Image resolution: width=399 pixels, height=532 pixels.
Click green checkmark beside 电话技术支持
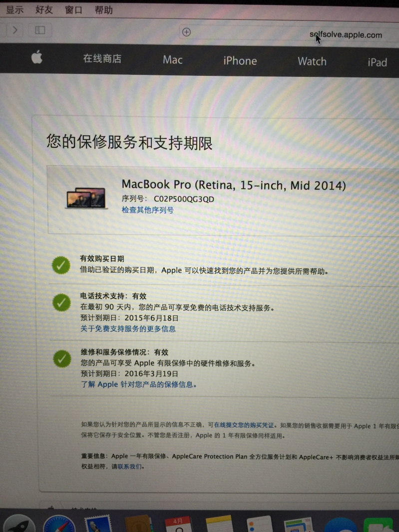coord(61,302)
